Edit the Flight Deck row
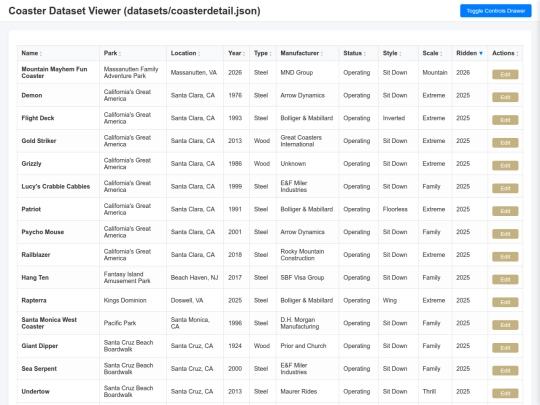 click(x=505, y=120)
